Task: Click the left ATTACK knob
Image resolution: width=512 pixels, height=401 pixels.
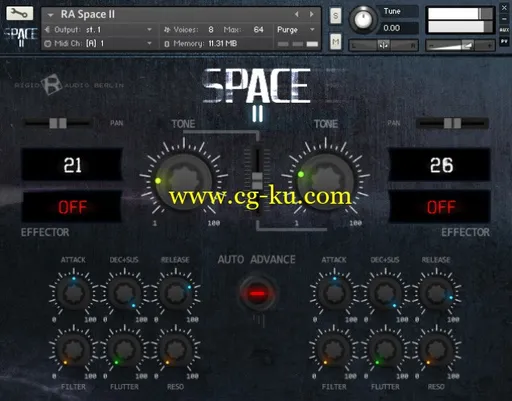Action: [x=73, y=293]
